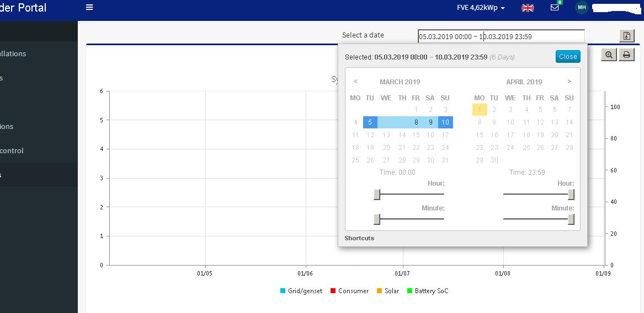Click the MH user avatar
Viewport: 644px width, 313px height.
point(582,7)
